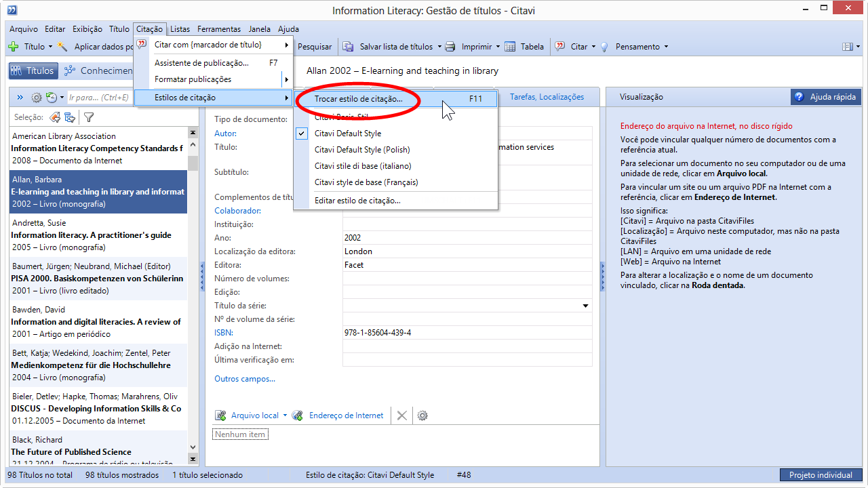
Task: Choose Assistente de publicação menu item
Action: pyautogui.click(x=214, y=63)
